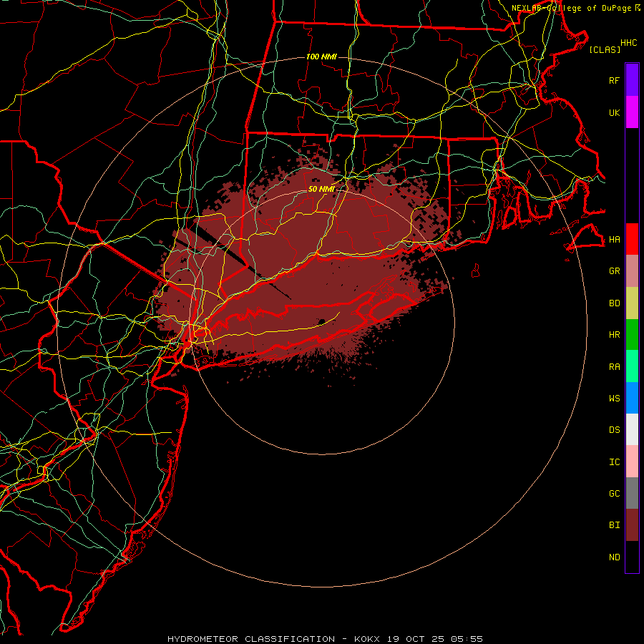Click the '50 NMI' range ring label
The width and height of the screenshot is (644, 644).
pyautogui.click(x=321, y=189)
